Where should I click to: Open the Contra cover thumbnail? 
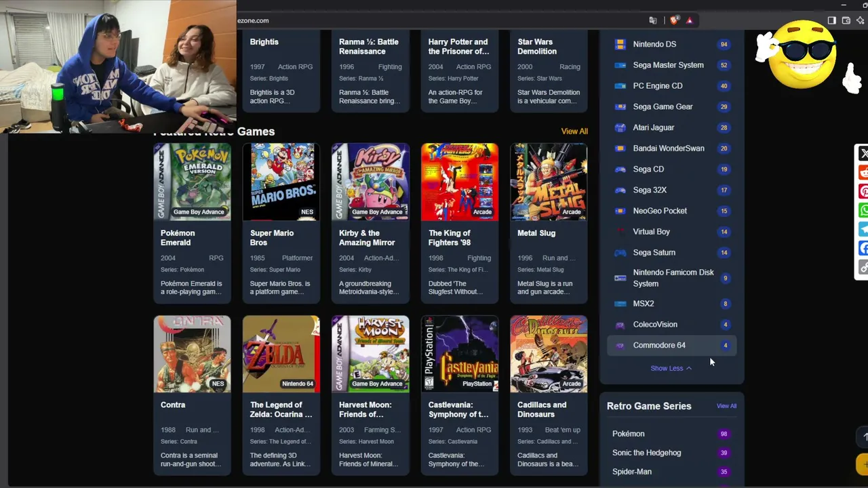192,354
